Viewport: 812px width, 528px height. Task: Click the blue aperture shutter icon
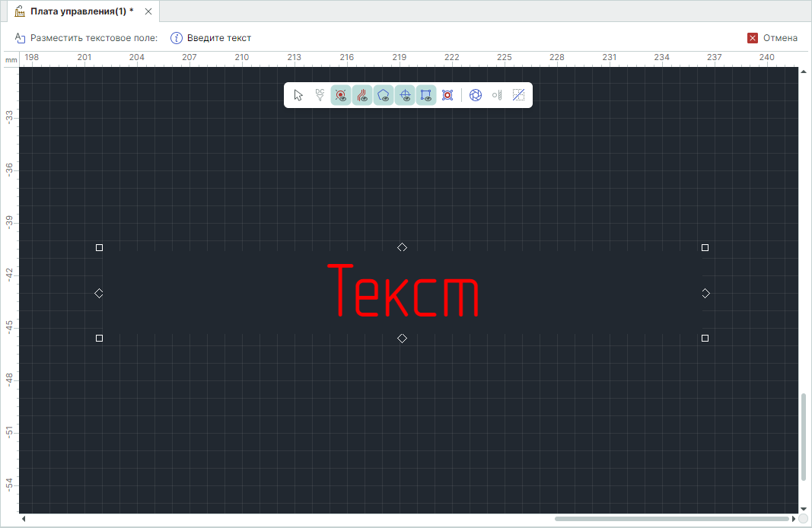pos(476,95)
